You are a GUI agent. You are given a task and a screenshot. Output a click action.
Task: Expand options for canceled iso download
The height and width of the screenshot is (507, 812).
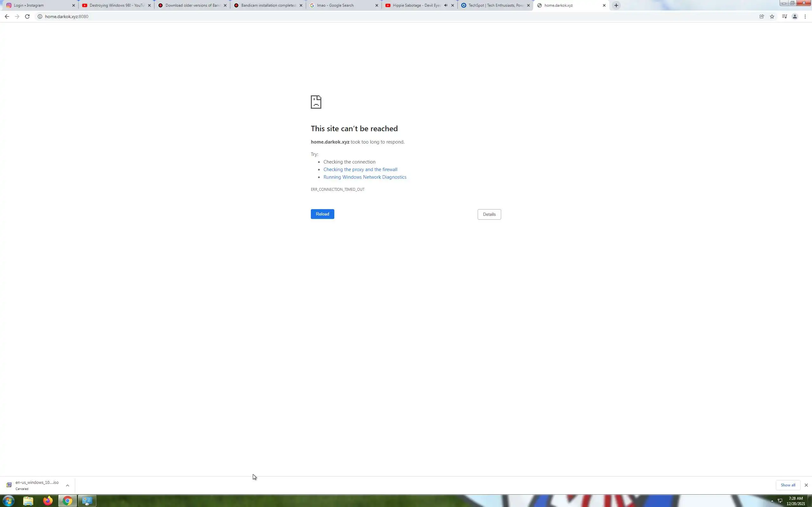coord(68,485)
